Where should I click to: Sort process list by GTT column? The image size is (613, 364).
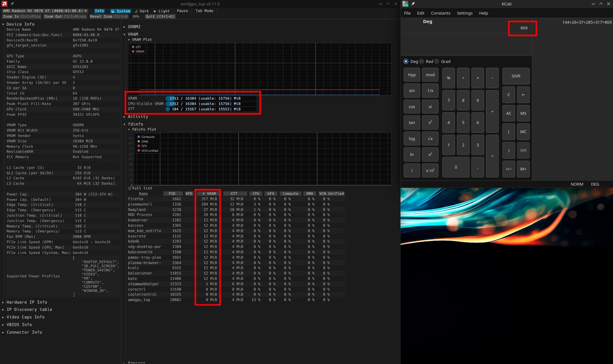click(x=234, y=194)
